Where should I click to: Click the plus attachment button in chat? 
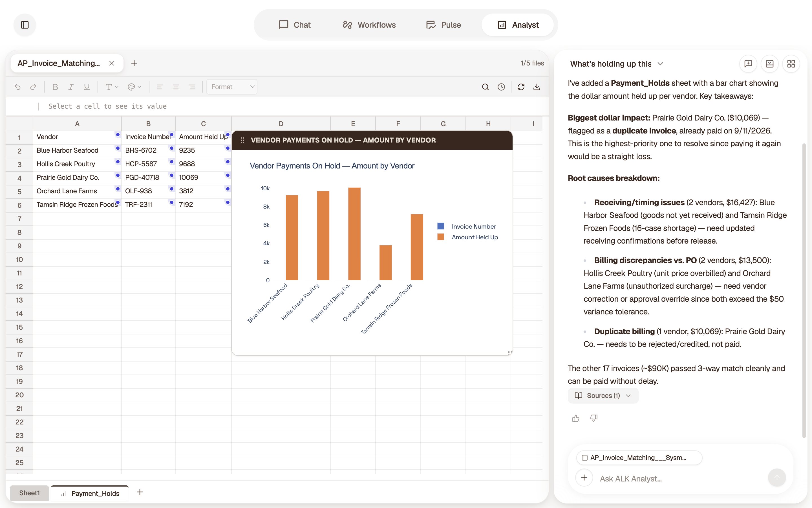(x=584, y=478)
